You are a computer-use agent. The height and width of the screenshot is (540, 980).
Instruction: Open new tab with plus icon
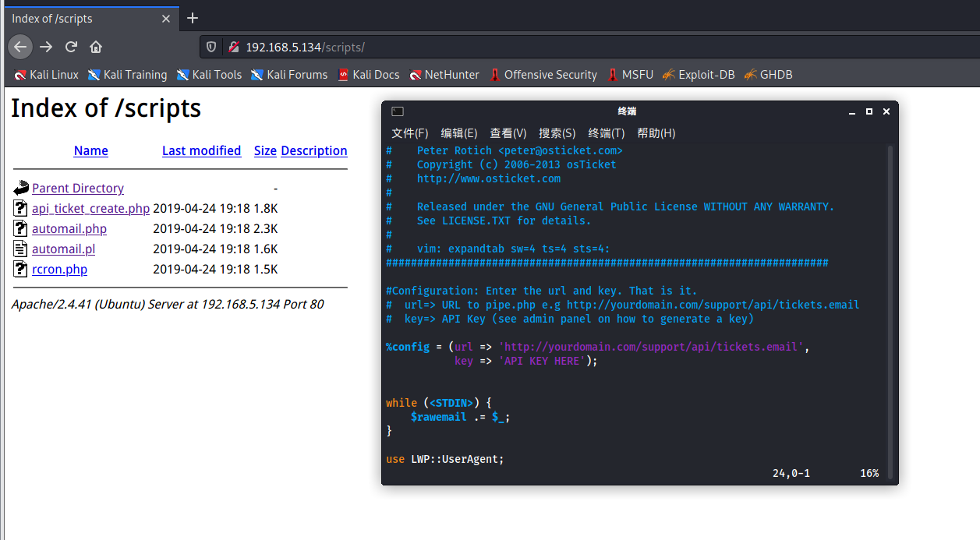click(x=193, y=18)
